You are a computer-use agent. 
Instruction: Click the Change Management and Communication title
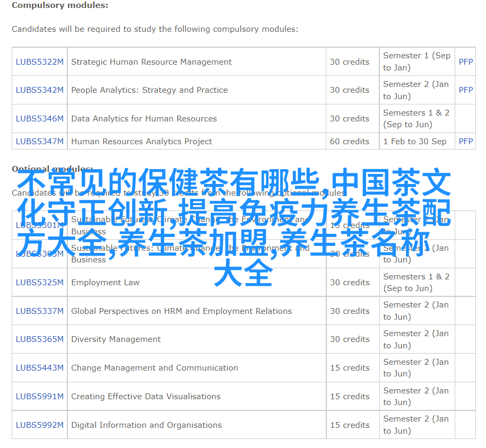(154, 368)
